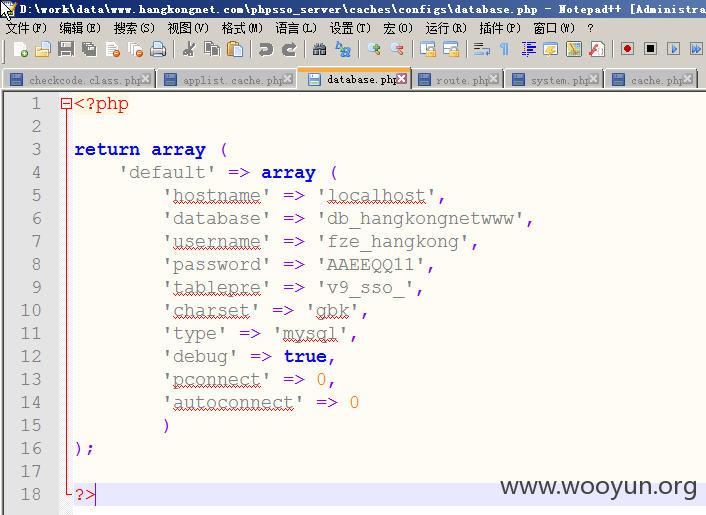Close the checkcode.class.php tab
This screenshot has height=515, width=706.
coord(145,79)
